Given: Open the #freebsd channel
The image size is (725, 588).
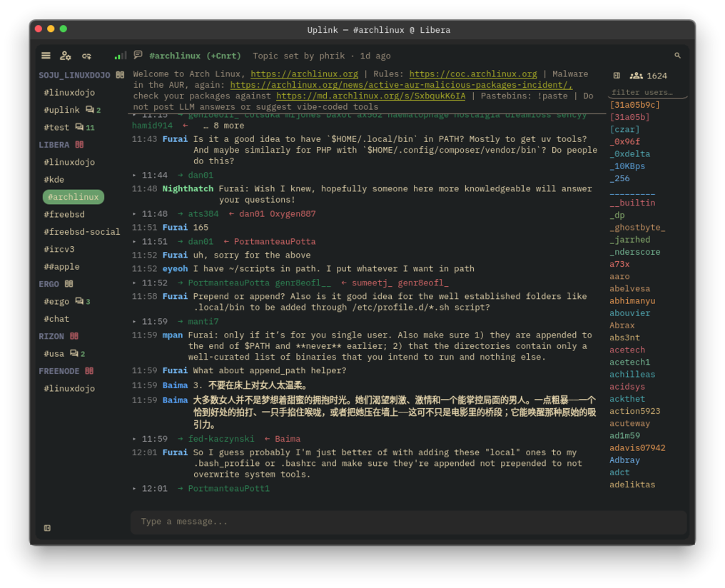Looking at the screenshot, I should (64, 215).
